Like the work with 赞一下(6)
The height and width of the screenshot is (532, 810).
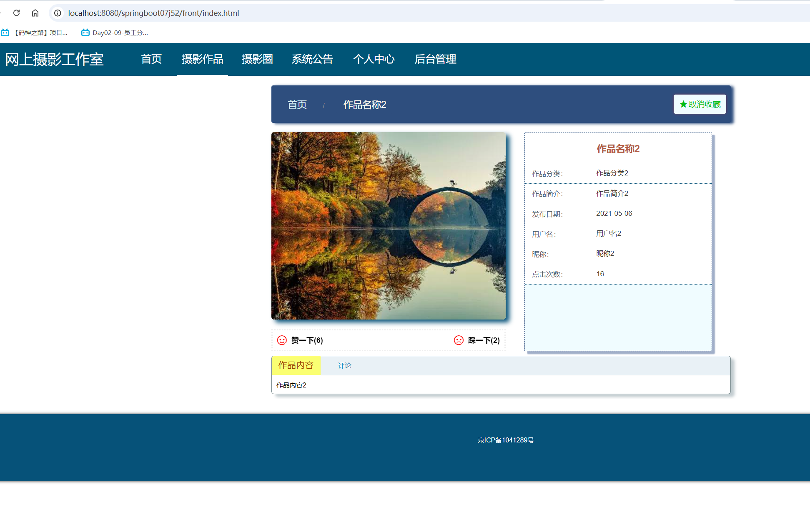point(307,340)
